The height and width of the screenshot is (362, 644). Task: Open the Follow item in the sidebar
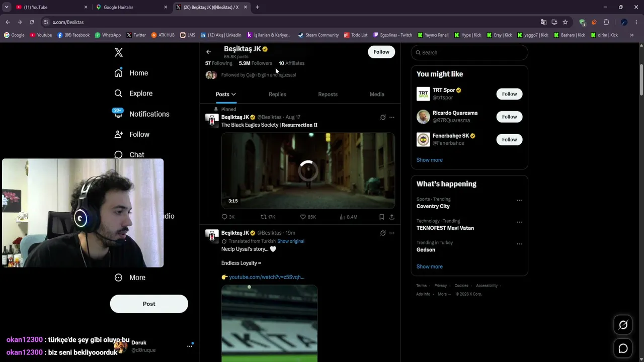tap(132, 134)
